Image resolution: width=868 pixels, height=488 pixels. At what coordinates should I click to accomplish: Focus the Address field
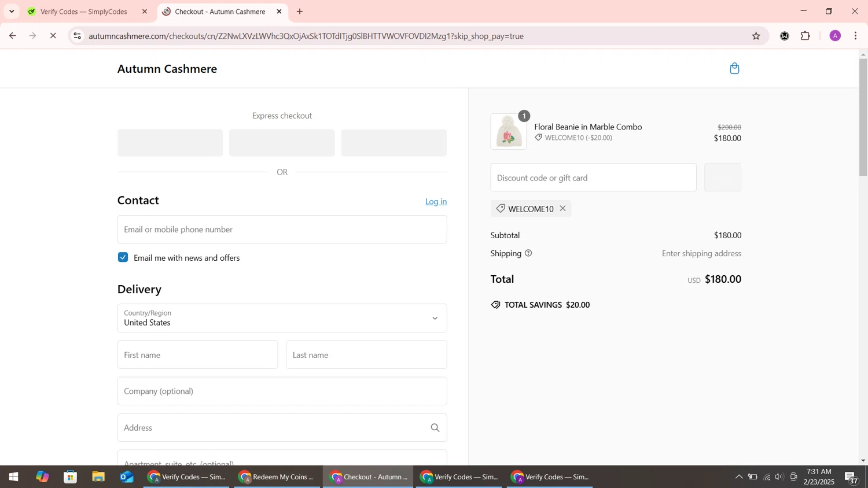point(282,428)
